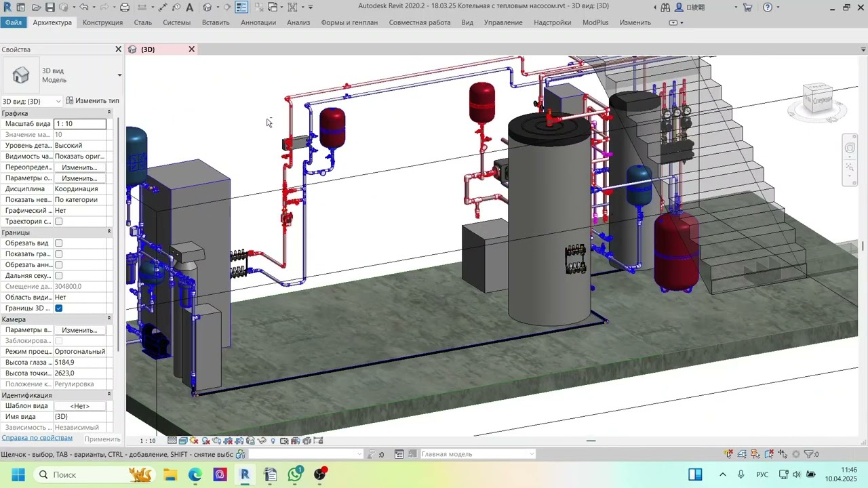
Task: Select the Text tool (A icon)
Action: 189,7
